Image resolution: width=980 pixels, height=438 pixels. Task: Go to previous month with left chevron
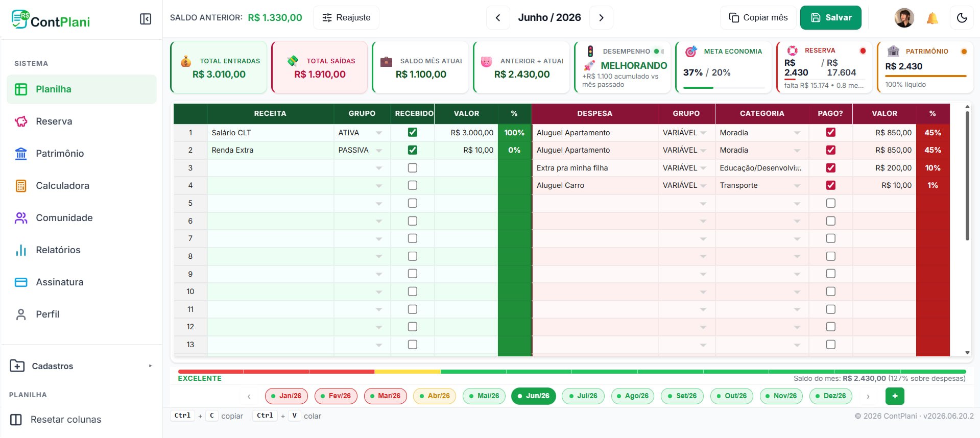tap(498, 18)
